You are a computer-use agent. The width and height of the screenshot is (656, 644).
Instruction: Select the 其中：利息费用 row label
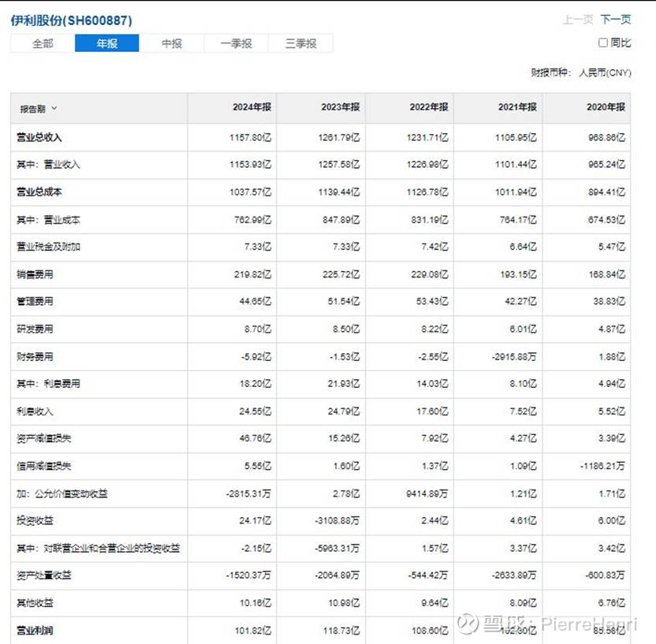[48, 383]
